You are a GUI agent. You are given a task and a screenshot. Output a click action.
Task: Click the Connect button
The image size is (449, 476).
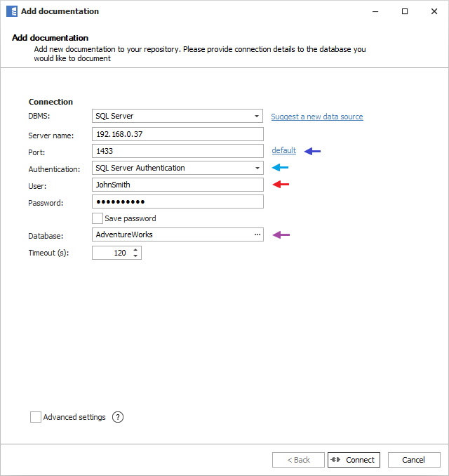[x=354, y=460]
